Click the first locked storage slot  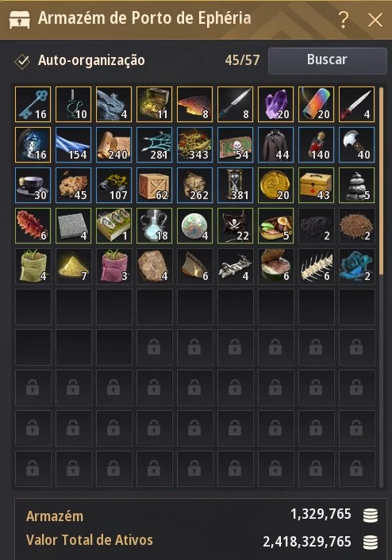[155, 347]
